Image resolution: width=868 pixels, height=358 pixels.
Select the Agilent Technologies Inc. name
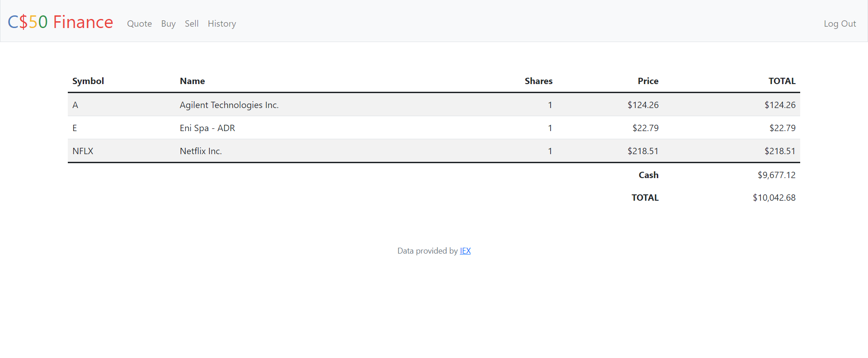pos(229,105)
